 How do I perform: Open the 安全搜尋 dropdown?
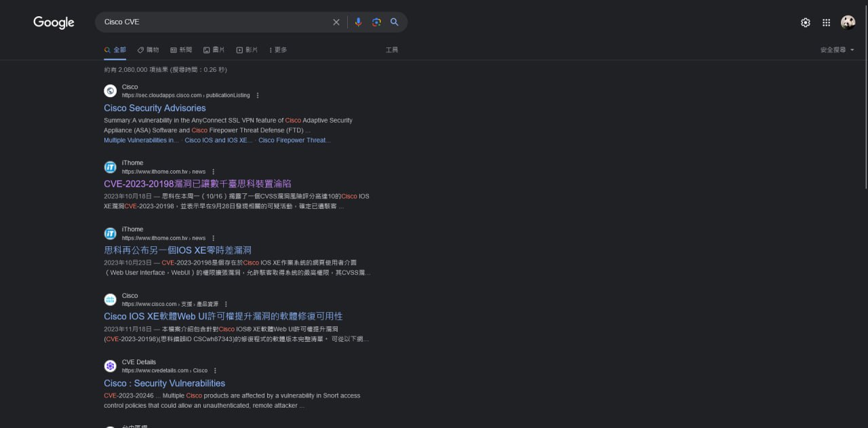tap(837, 50)
